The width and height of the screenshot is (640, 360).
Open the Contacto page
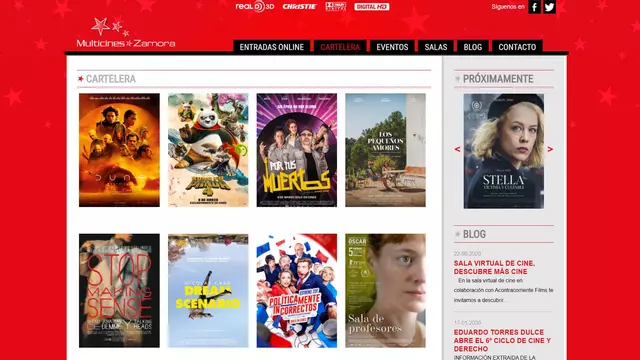click(x=517, y=47)
